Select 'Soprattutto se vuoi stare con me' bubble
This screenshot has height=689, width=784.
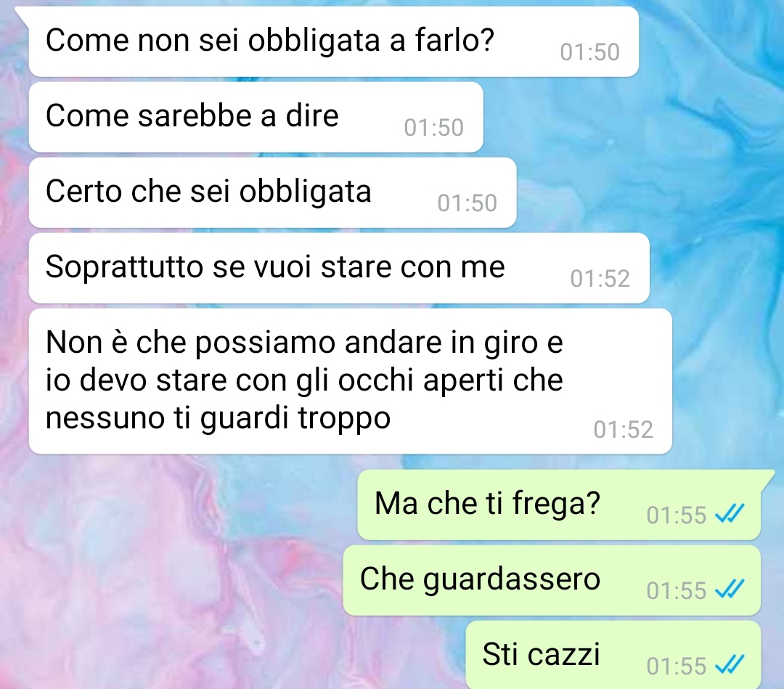tap(339, 268)
